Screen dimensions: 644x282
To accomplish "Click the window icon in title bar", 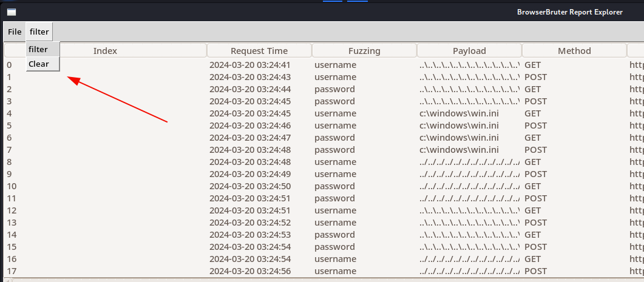I will point(12,12).
